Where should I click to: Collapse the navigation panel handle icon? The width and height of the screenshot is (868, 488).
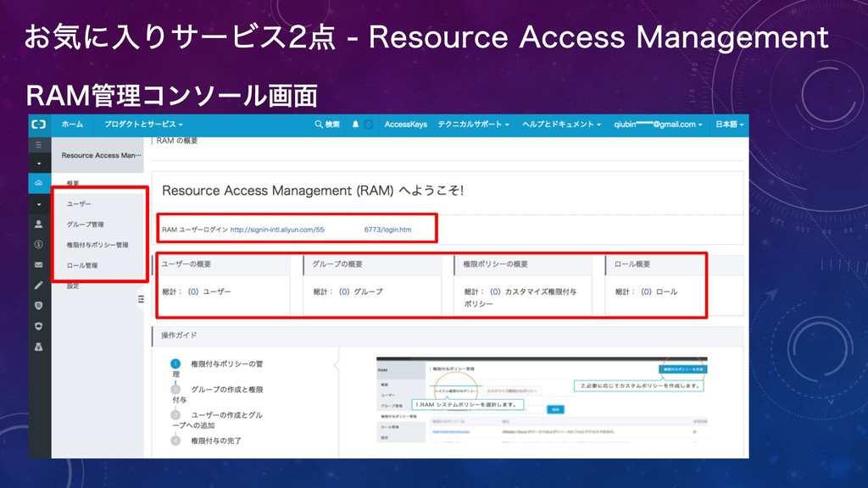click(142, 299)
